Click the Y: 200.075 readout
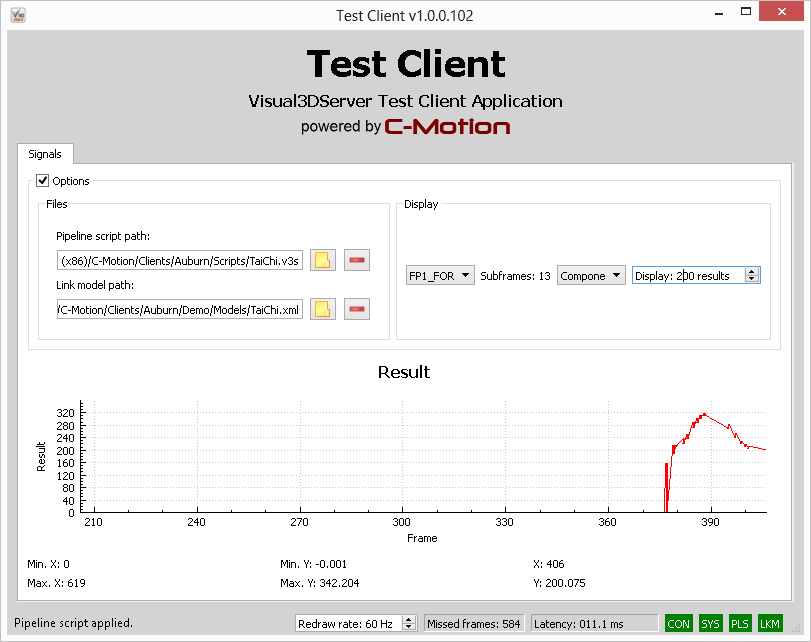The width and height of the screenshot is (811, 642). point(560,583)
